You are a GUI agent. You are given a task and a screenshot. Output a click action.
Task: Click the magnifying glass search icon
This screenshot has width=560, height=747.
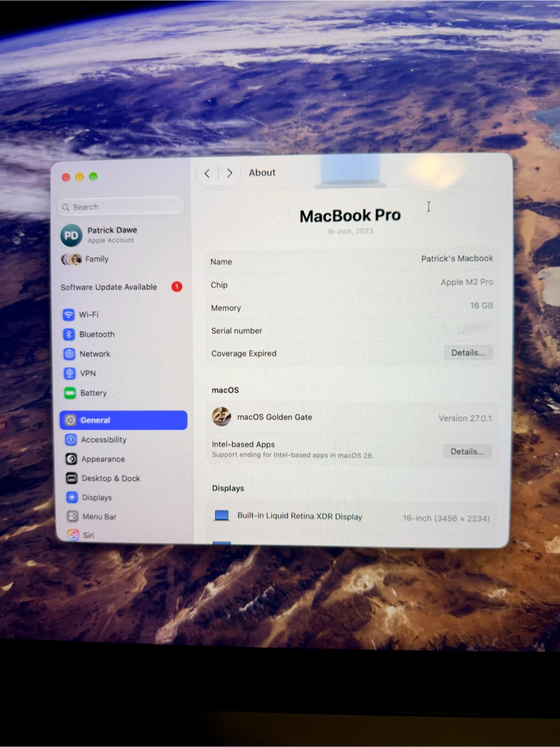(66, 207)
